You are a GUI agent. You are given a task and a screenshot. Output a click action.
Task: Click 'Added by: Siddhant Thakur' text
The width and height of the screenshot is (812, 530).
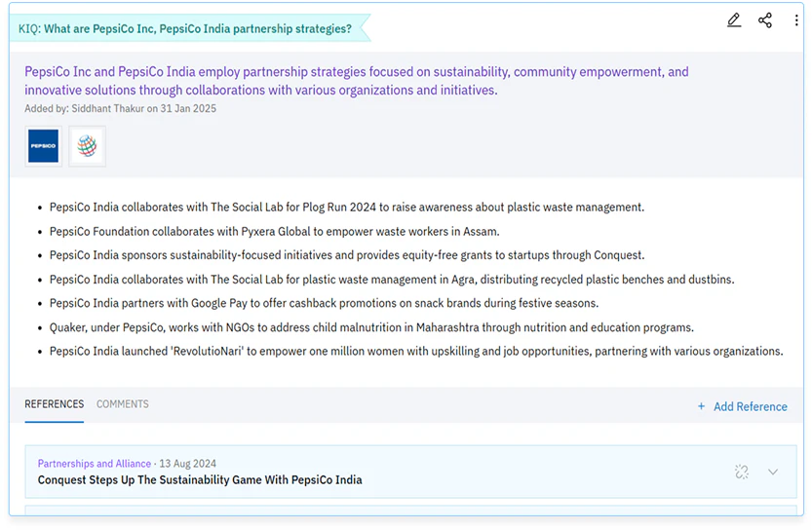120,109
